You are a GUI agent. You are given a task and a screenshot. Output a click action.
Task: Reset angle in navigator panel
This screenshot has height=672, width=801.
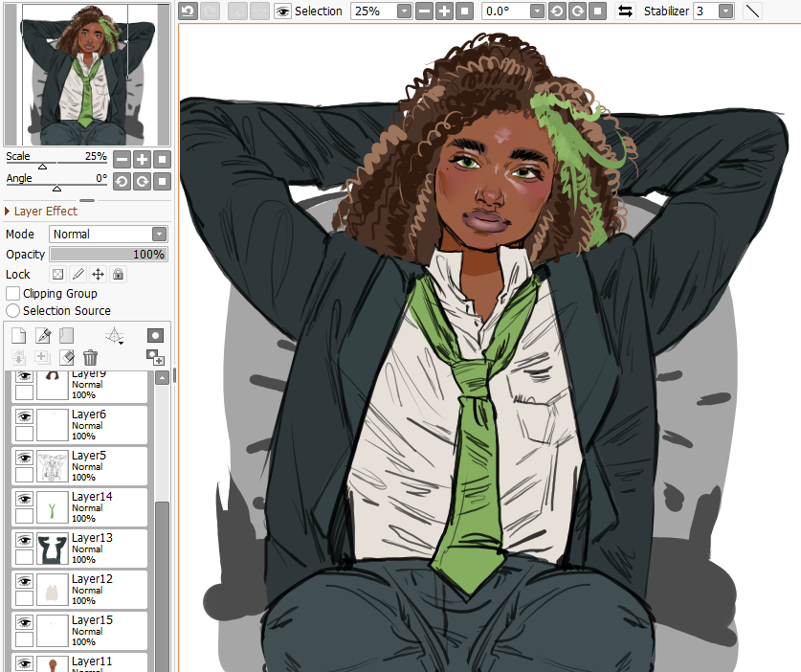coord(162,182)
